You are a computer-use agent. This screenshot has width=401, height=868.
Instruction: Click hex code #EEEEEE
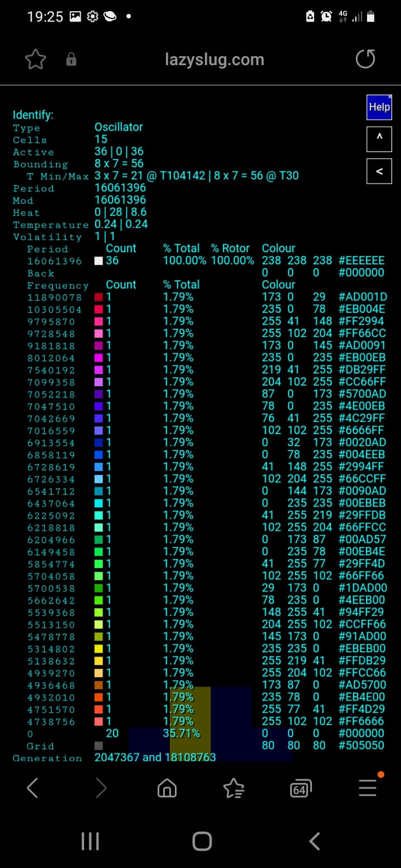click(361, 260)
